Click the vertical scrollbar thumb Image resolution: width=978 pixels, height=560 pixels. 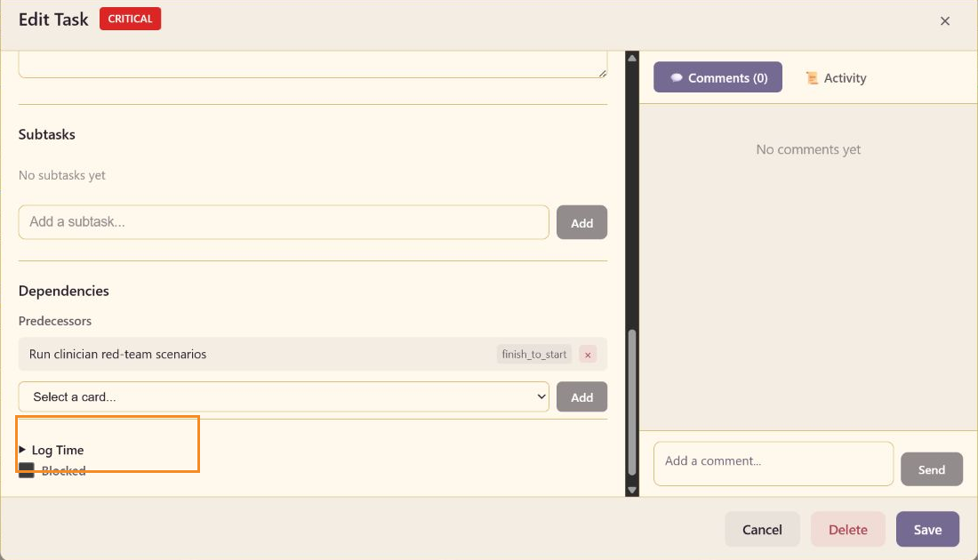[x=632, y=403]
